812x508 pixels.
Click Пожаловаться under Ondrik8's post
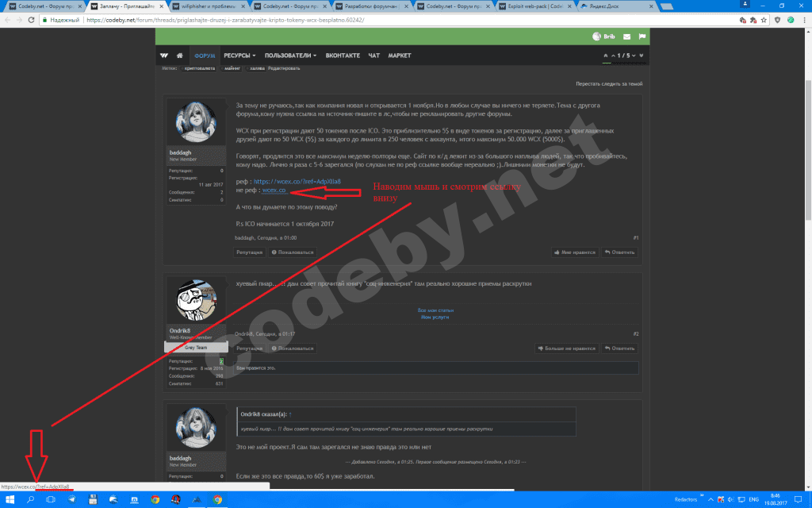[293, 348]
